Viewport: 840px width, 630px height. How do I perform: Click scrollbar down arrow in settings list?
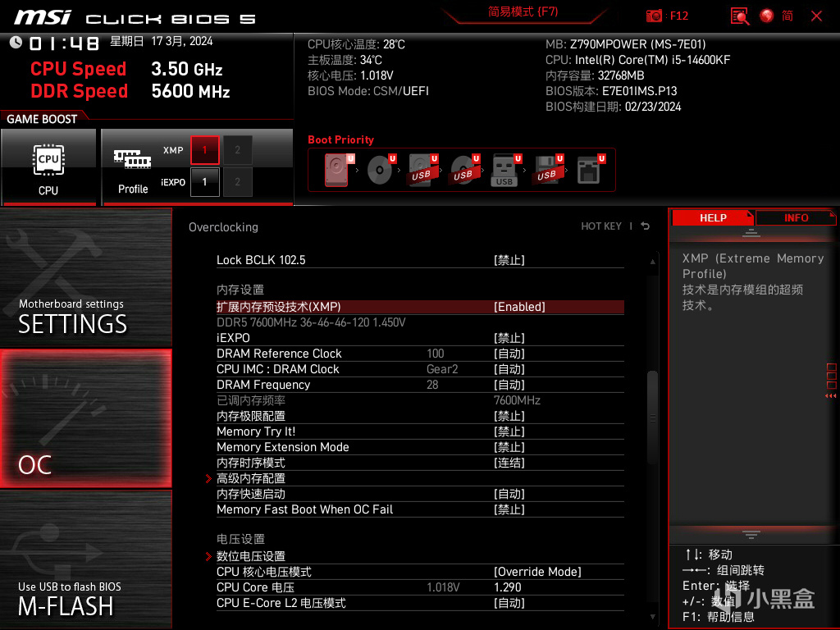[x=652, y=617]
